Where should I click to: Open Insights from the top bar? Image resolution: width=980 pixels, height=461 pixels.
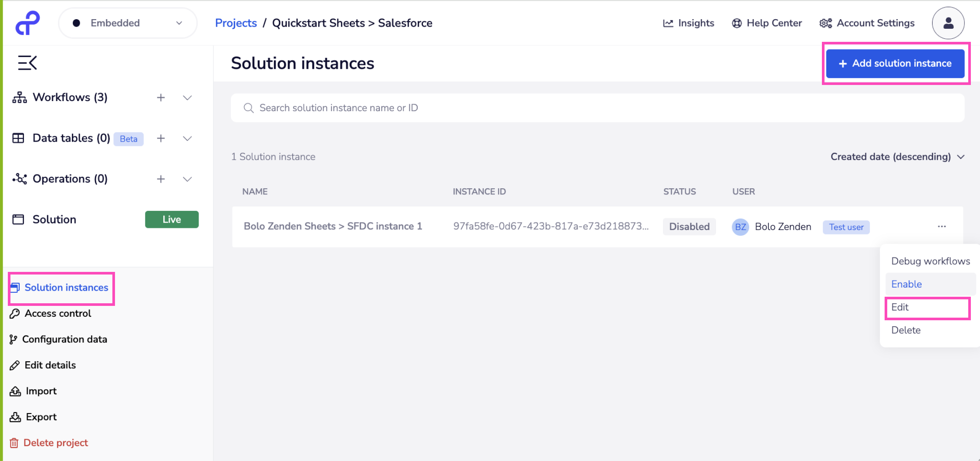click(x=688, y=23)
